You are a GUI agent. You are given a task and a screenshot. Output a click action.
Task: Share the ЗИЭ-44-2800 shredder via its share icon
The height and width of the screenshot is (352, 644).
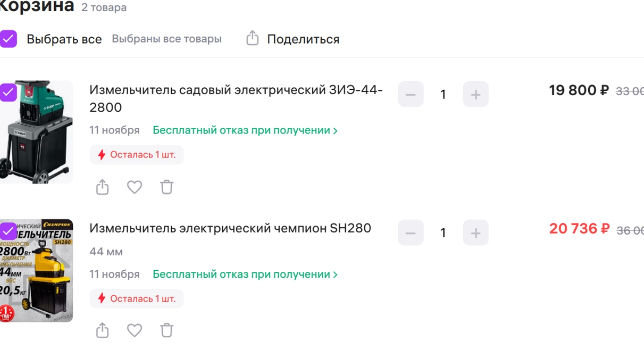[x=102, y=186]
